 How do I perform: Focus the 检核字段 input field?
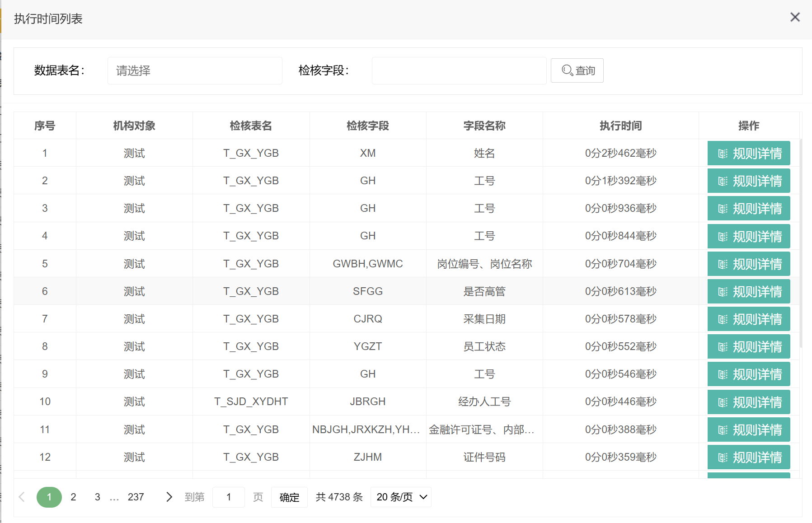pos(459,71)
